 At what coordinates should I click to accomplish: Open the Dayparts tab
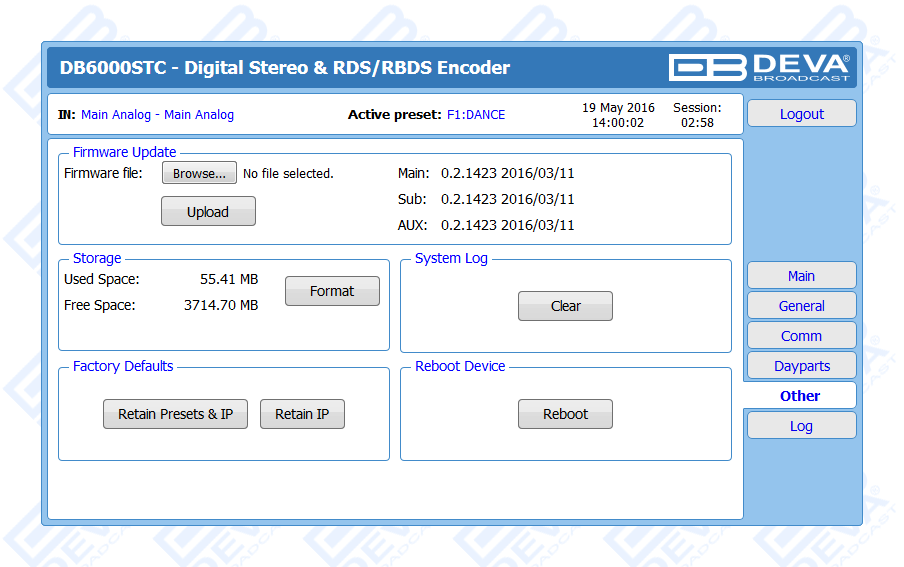801,366
